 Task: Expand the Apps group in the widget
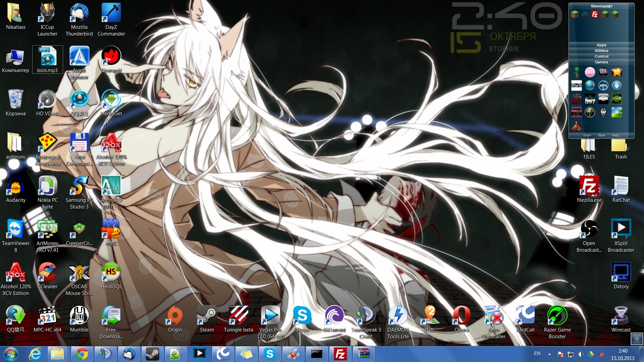point(601,45)
